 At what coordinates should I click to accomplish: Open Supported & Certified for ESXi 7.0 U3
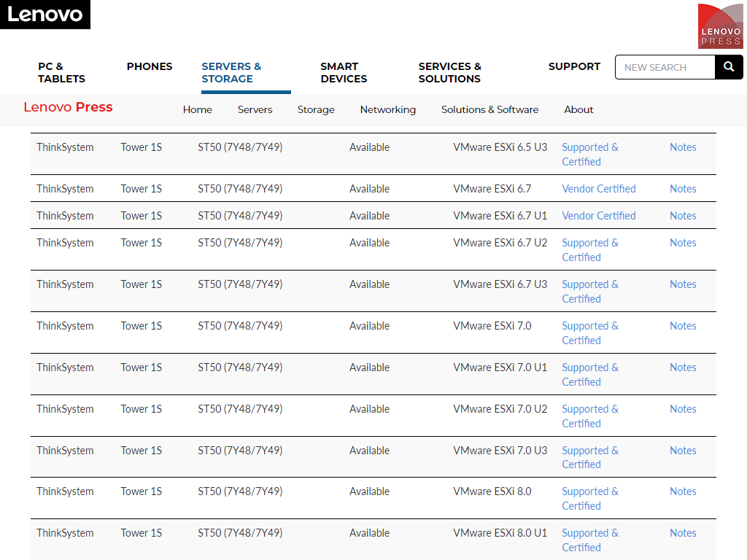coord(589,457)
